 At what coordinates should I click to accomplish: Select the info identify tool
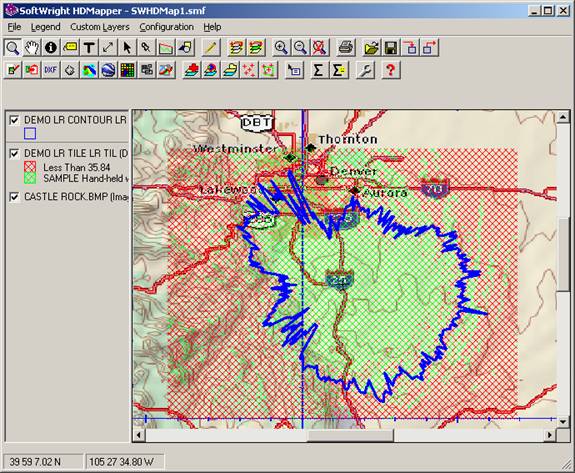click(x=51, y=48)
